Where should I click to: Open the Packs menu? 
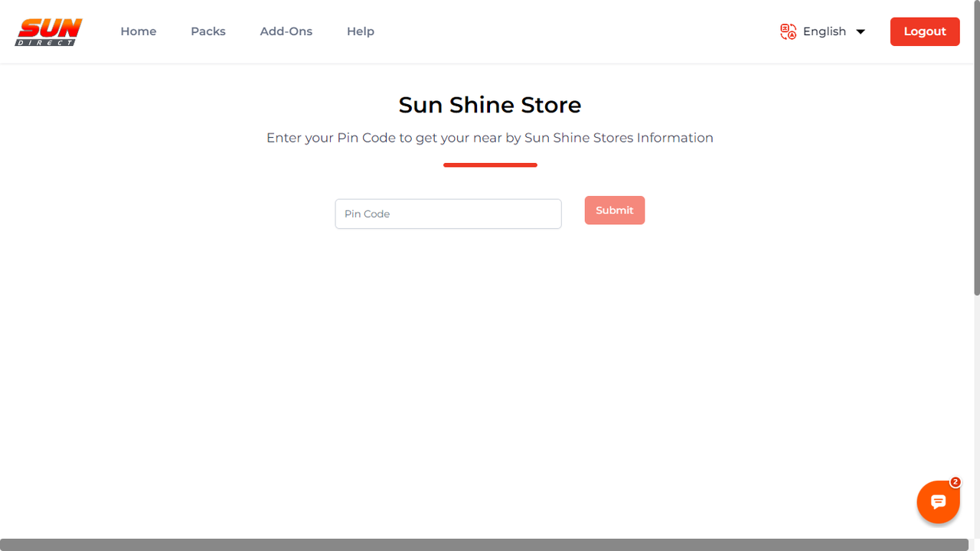208,31
